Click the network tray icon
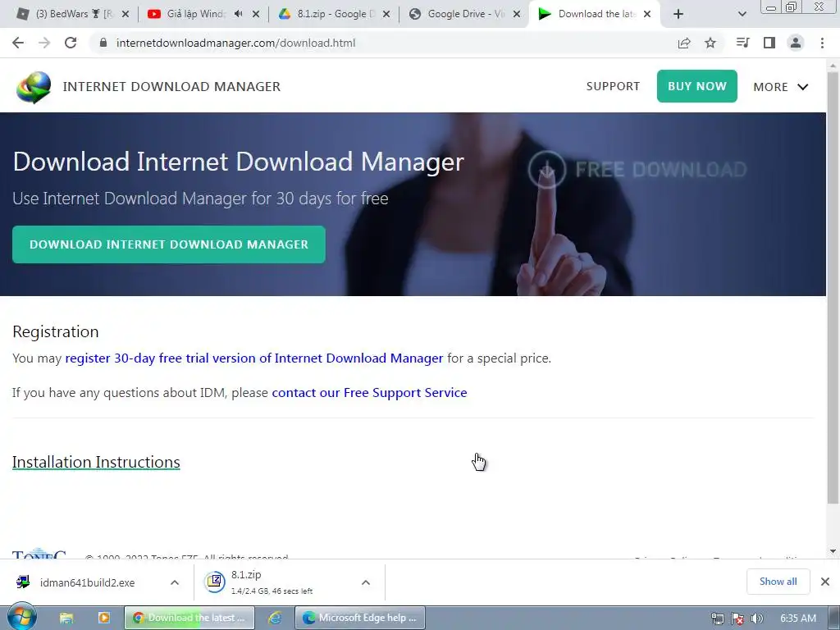The height and width of the screenshot is (630, 840). pos(718,619)
